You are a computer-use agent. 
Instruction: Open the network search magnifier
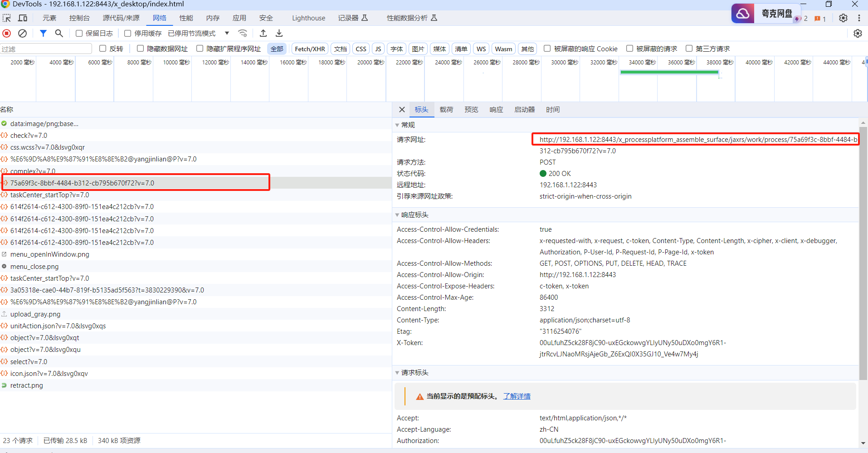(x=59, y=33)
